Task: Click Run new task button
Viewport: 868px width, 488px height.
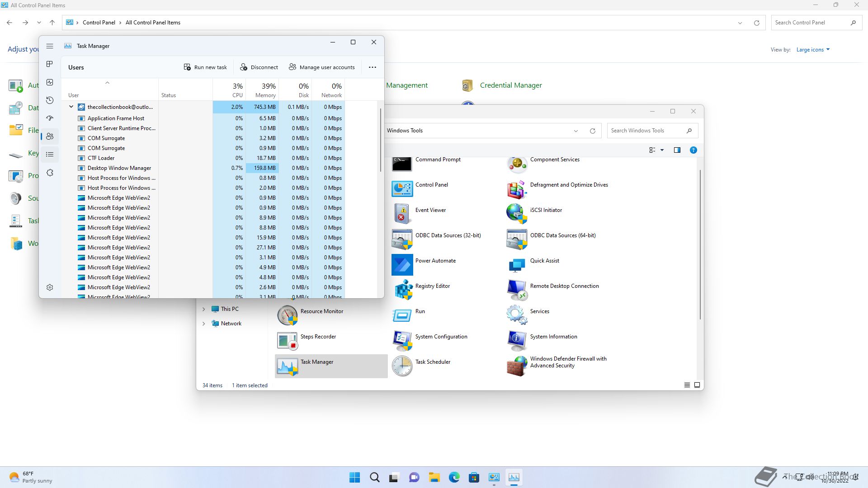Action: (205, 67)
